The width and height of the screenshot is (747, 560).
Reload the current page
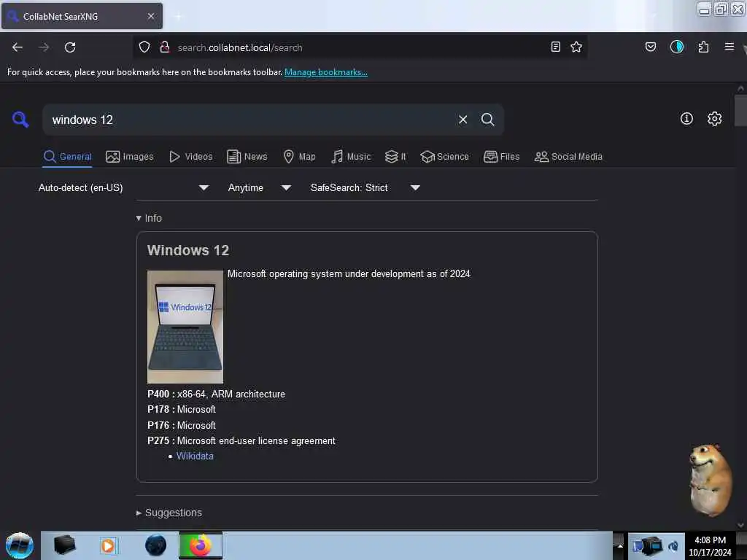[x=70, y=47]
